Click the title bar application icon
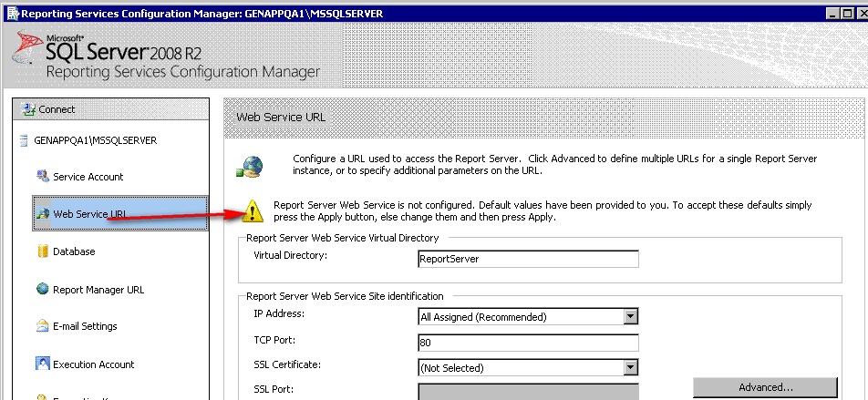This screenshot has width=868, height=400. [12, 13]
